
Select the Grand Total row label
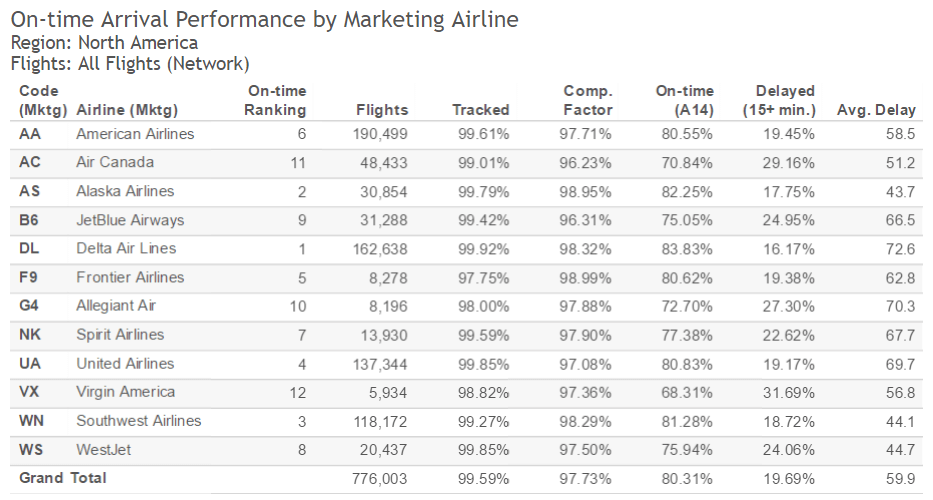pyautogui.click(x=62, y=479)
